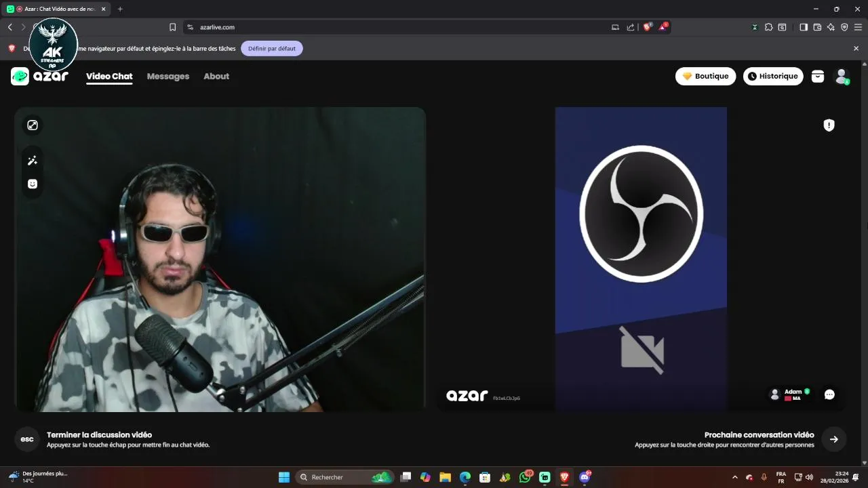This screenshot has height=488, width=868.
Task: Open Brave Shields lion icon
Action: pos(647,27)
